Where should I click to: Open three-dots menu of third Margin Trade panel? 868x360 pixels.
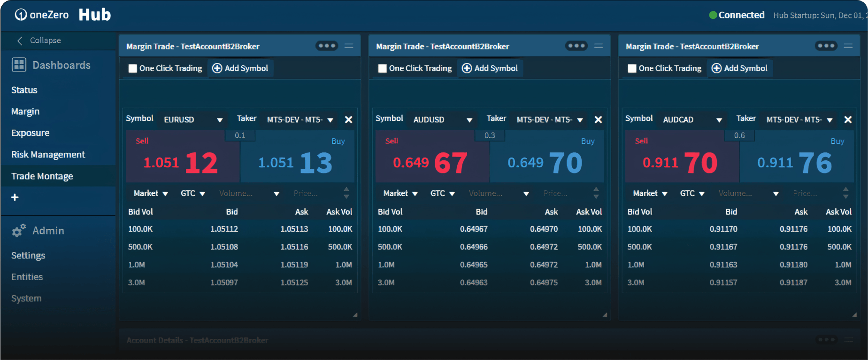click(826, 46)
